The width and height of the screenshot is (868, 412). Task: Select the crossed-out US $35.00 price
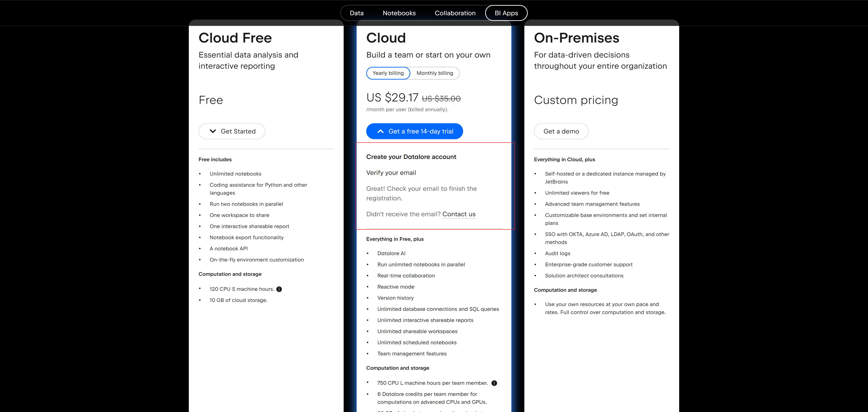[x=441, y=99]
